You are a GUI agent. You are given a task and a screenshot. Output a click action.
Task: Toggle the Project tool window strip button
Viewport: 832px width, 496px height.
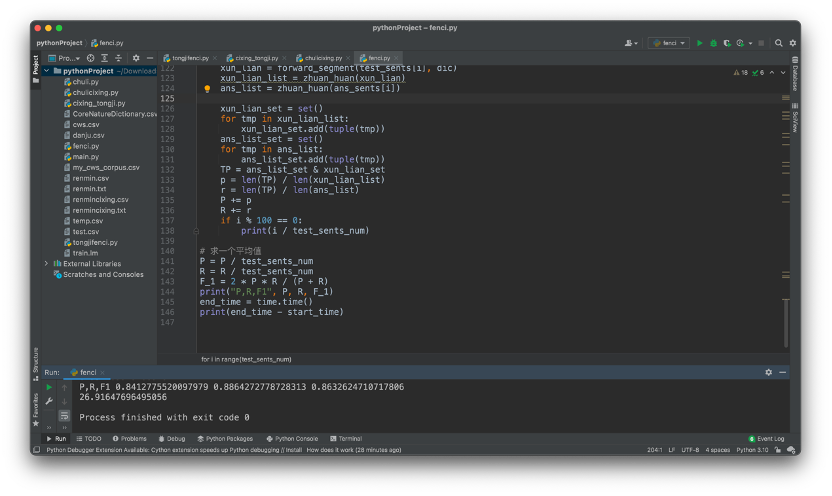coord(36,69)
